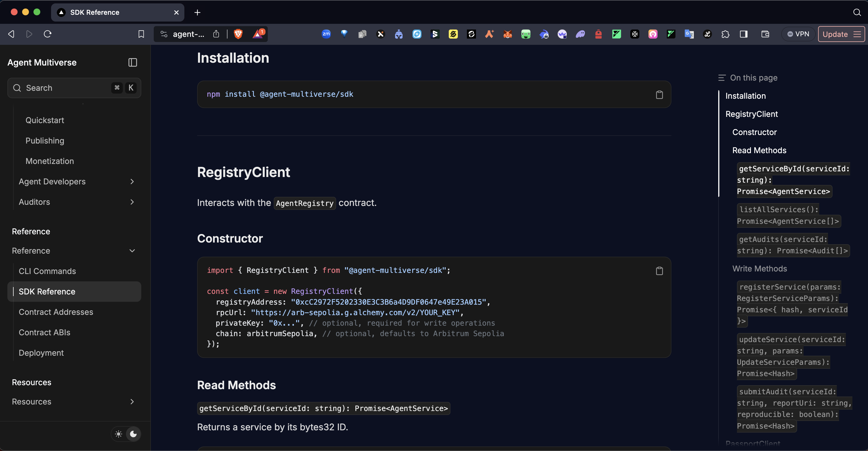
Task: Jump to Write Methods in page outline
Action: 760,268
